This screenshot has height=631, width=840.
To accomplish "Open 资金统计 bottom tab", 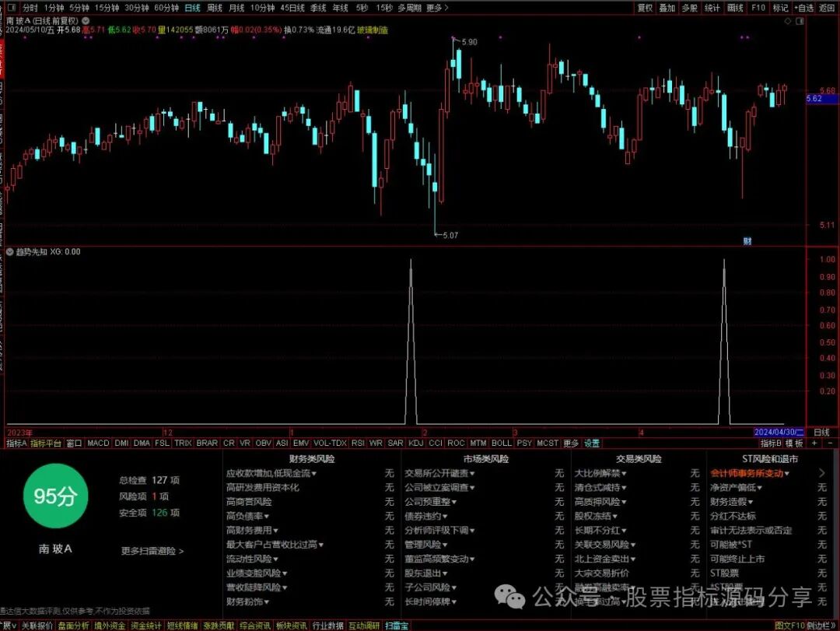I will pyautogui.click(x=145, y=626).
